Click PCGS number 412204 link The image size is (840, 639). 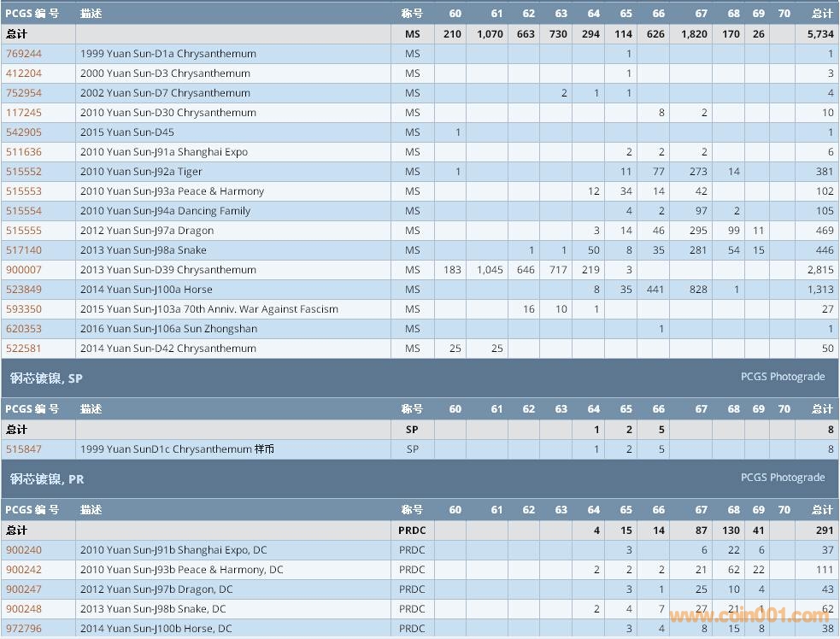pyautogui.click(x=23, y=73)
